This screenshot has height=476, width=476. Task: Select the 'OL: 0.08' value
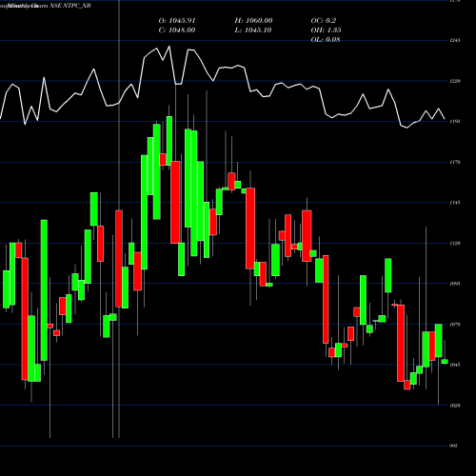[x=326, y=39]
